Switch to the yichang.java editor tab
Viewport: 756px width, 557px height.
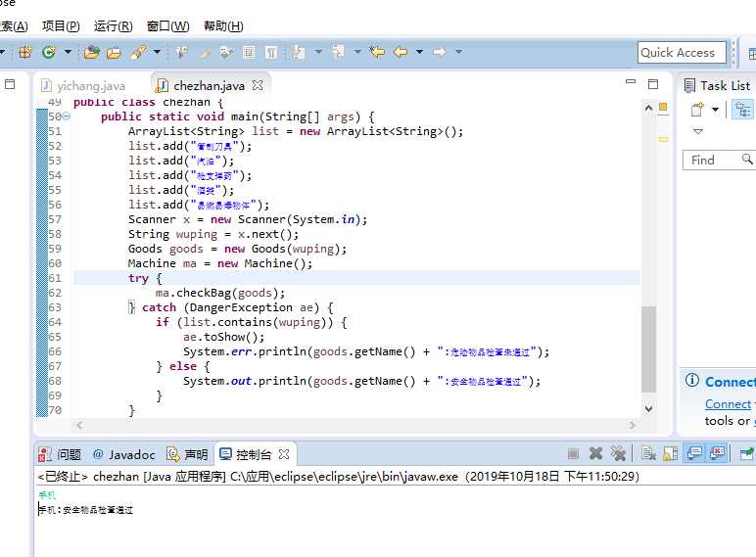83,86
